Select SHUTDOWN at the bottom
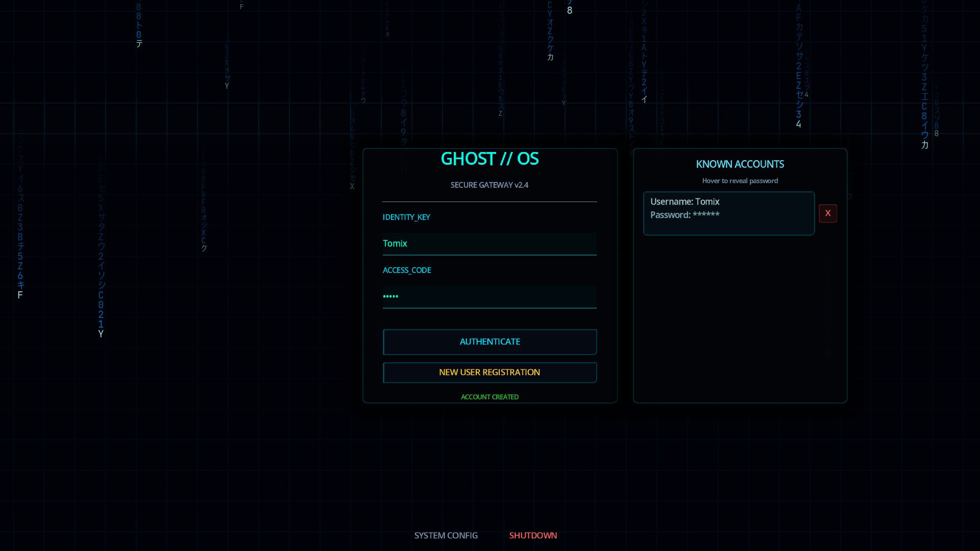 pos(533,535)
